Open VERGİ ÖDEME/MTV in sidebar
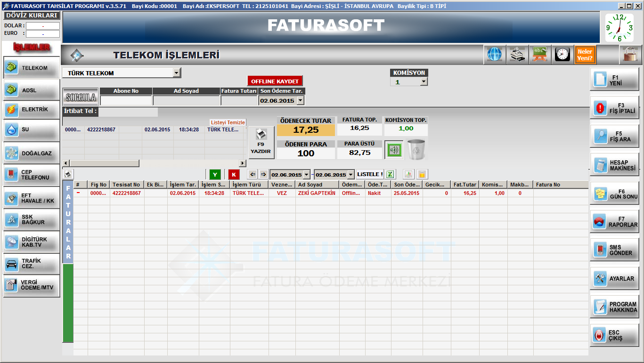 [32, 285]
